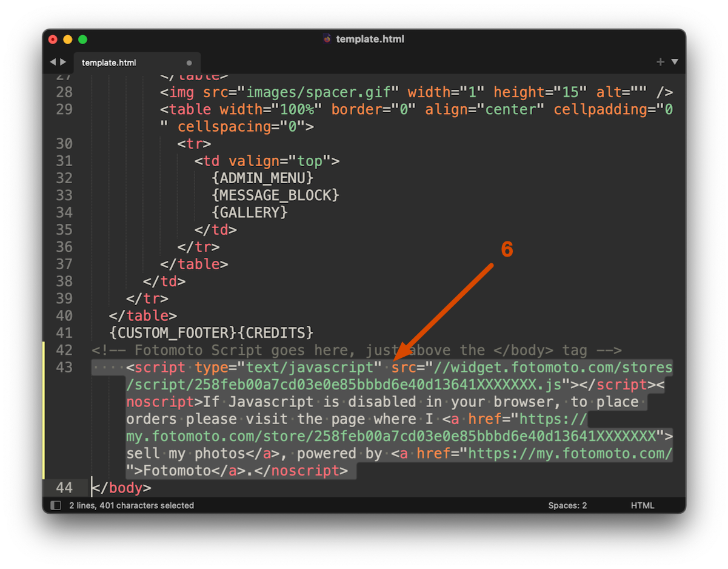Toggle the sidebar using the status bar icon
The height and width of the screenshot is (569, 728).
[56, 505]
